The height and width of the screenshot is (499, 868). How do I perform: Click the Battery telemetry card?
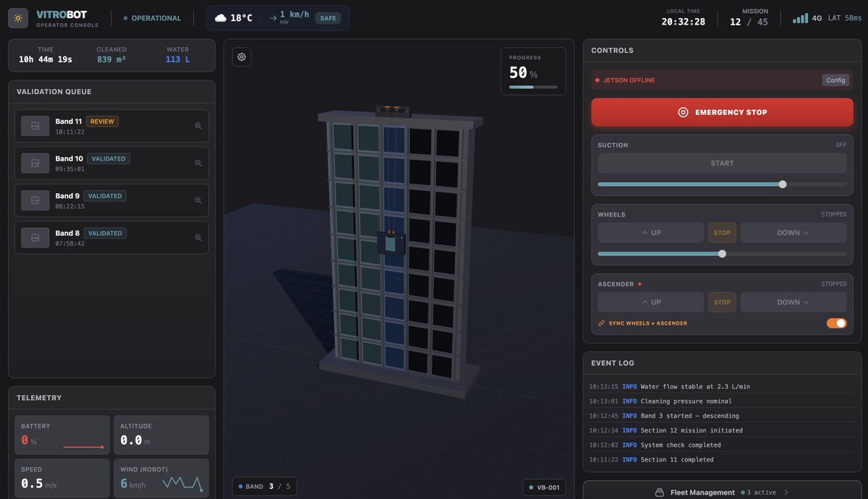point(62,435)
